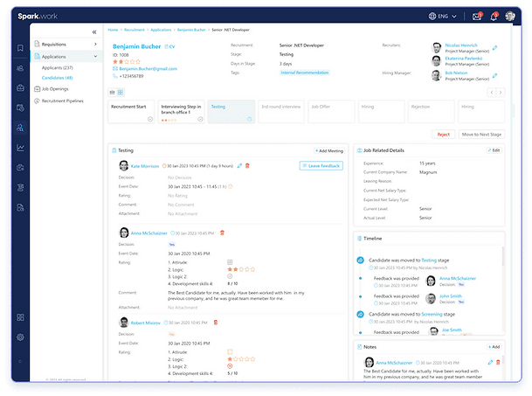Select the Recruitment Start stage card
This screenshot has height=396, width=532.
coord(131,111)
